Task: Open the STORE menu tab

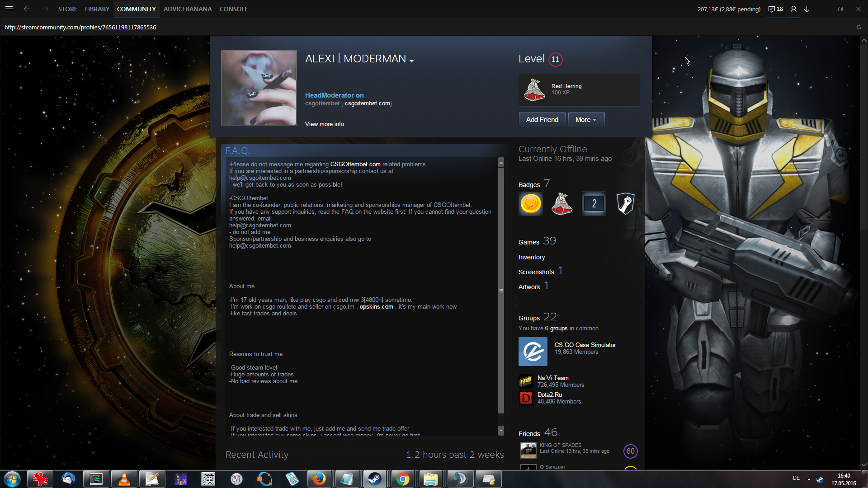Action: coord(67,9)
